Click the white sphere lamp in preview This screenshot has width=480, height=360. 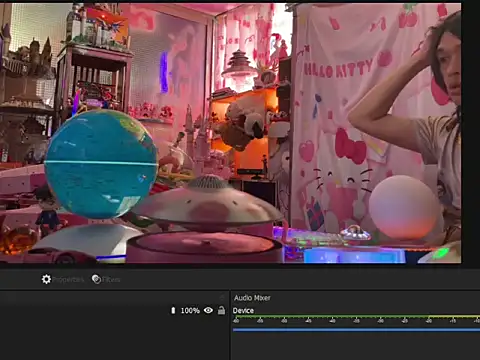(404, 207)
